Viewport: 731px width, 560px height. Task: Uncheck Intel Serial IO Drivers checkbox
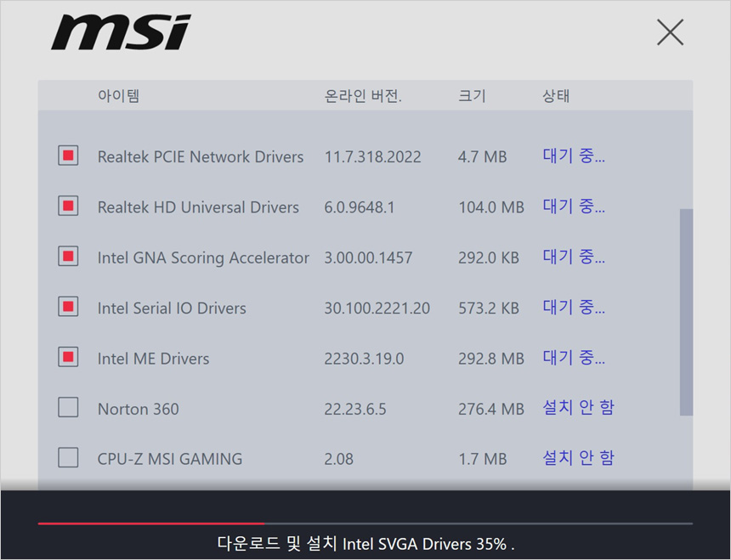click(x=68, y=307)
